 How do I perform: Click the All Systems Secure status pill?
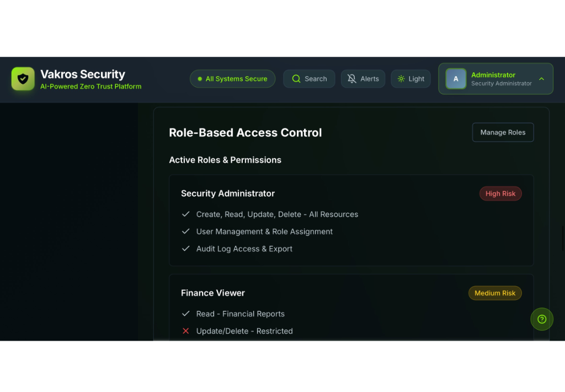[x=232, y=78]
